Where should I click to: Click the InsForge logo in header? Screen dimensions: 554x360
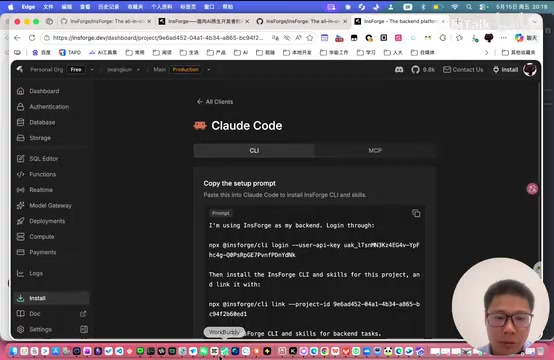tap(20, 69)
